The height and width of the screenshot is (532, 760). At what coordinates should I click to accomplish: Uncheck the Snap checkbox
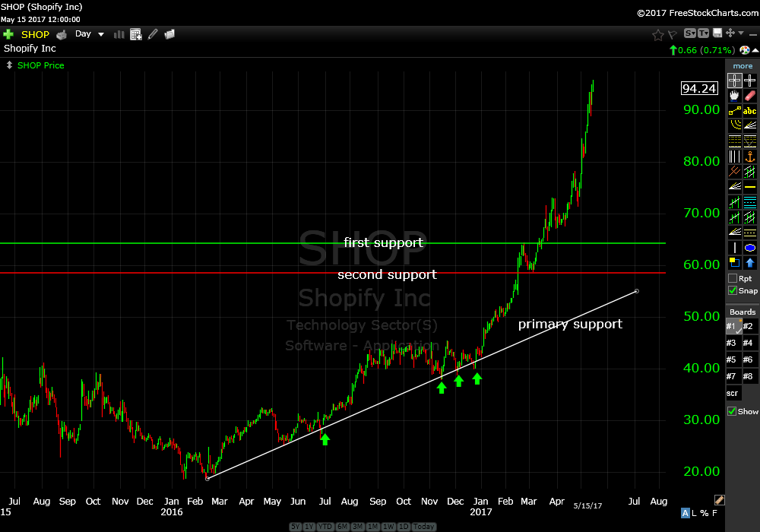click(x=733, y=290)
